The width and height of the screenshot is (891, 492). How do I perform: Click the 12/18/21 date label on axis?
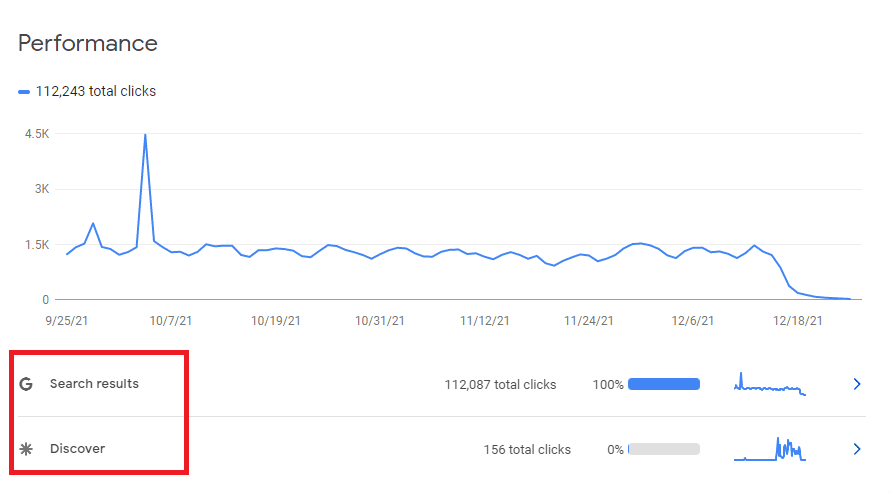[x=798, y=321]
